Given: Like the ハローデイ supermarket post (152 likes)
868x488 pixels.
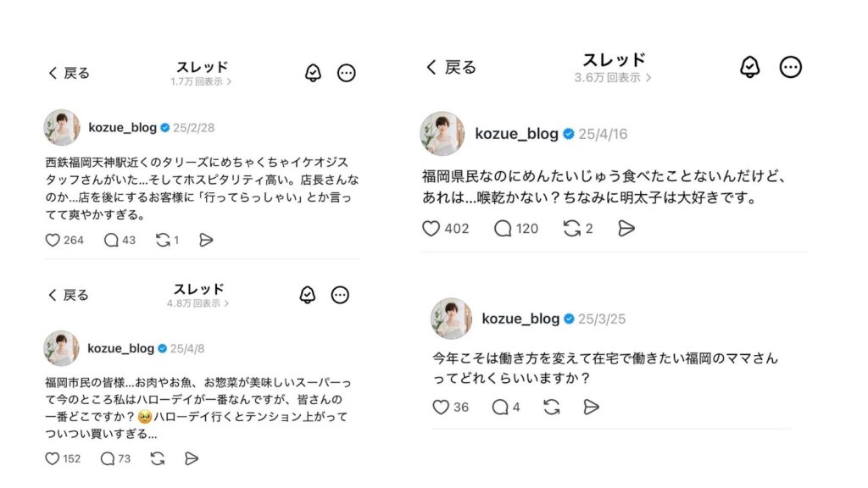Looking at the screenshot, I should [x=53, y=458].
